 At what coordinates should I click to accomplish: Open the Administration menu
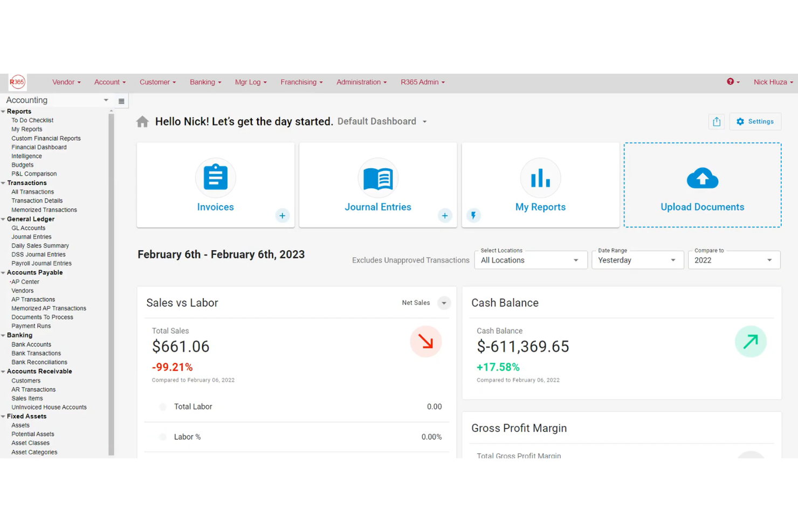click(x=361, y=82)
